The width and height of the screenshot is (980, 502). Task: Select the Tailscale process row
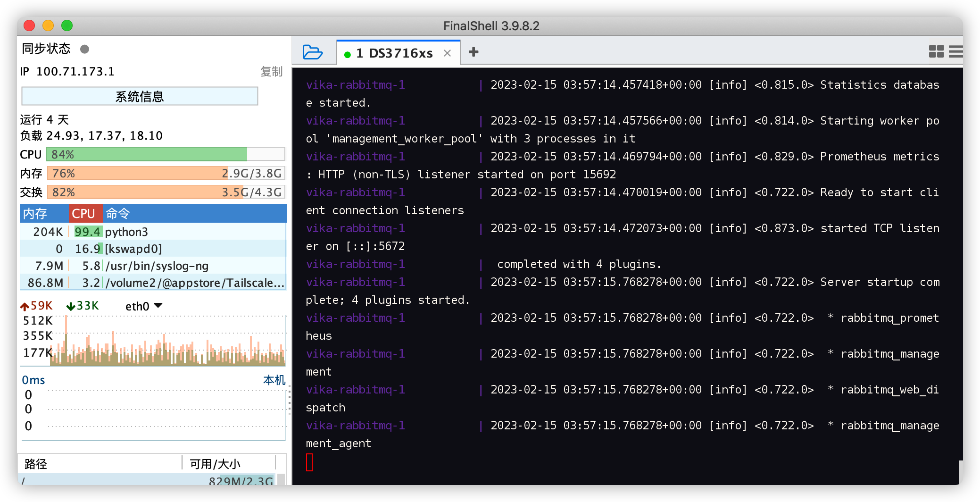coord(153,283)
